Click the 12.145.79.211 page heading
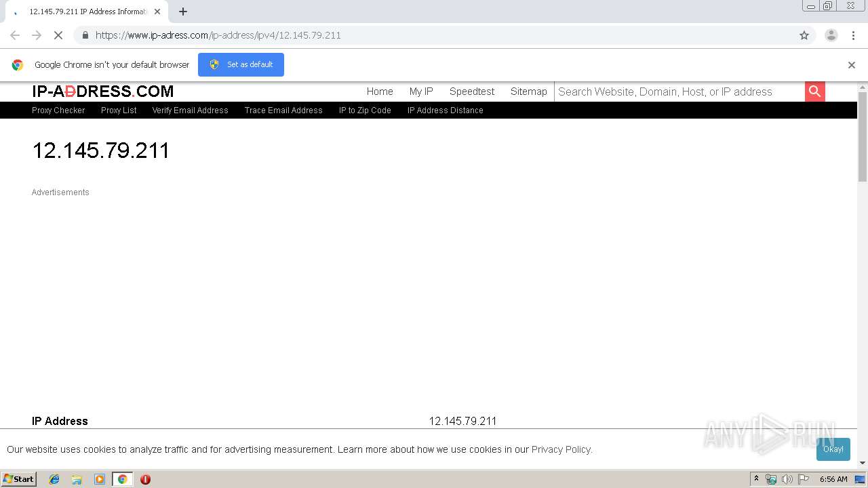The image size is (868, 488). (100, 150)
